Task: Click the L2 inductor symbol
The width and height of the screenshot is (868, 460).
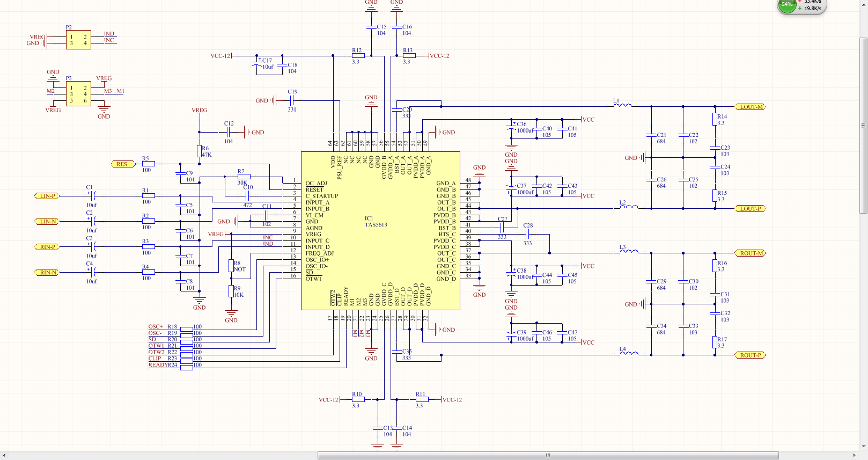Action: point(629,206)
